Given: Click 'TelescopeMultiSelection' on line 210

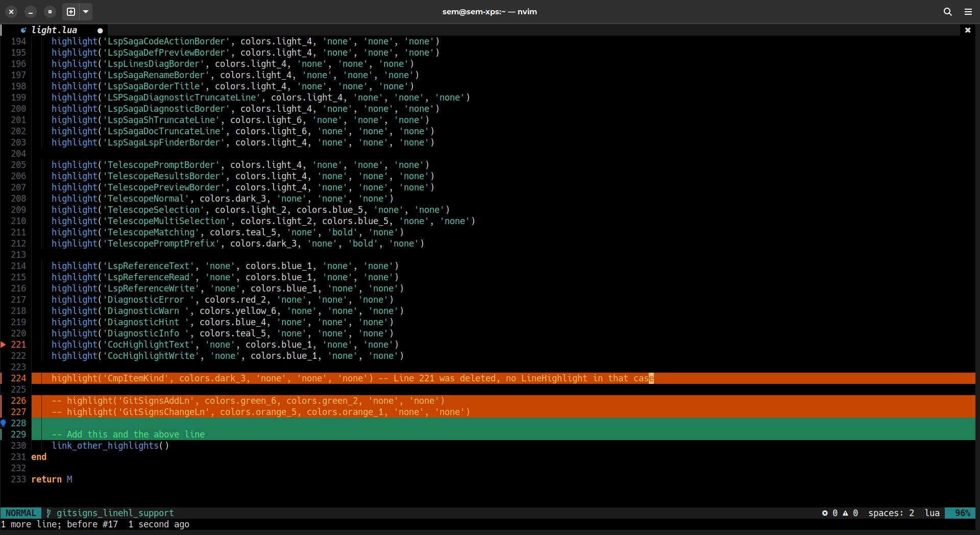Looking at the screenshot, I should 166,221.
